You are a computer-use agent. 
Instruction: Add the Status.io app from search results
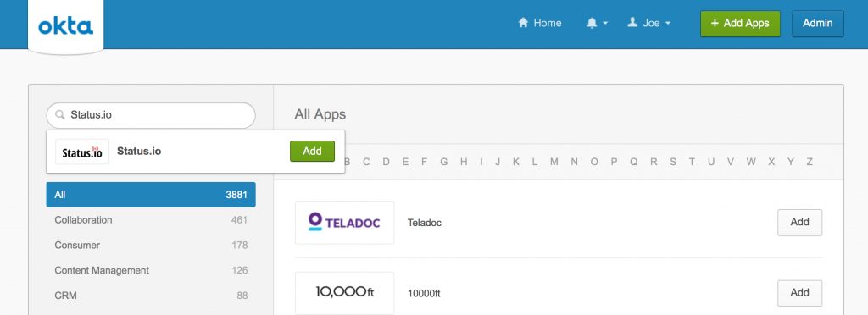click(312, 151)
